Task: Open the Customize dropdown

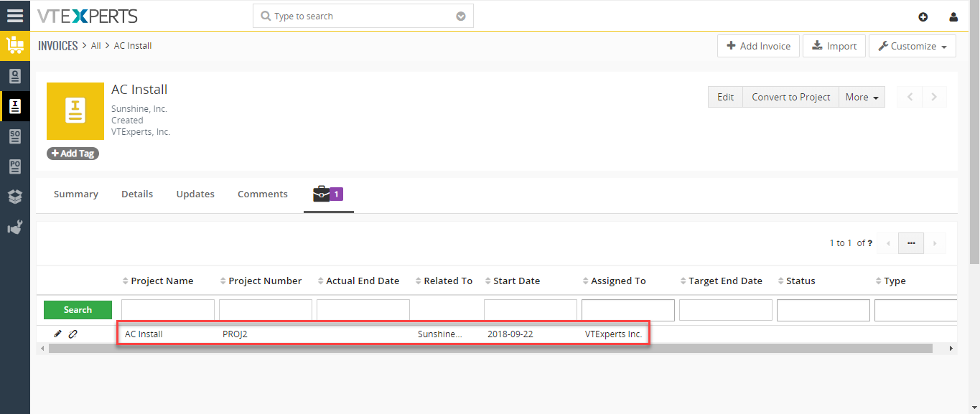Action: (x=913, y=46)
